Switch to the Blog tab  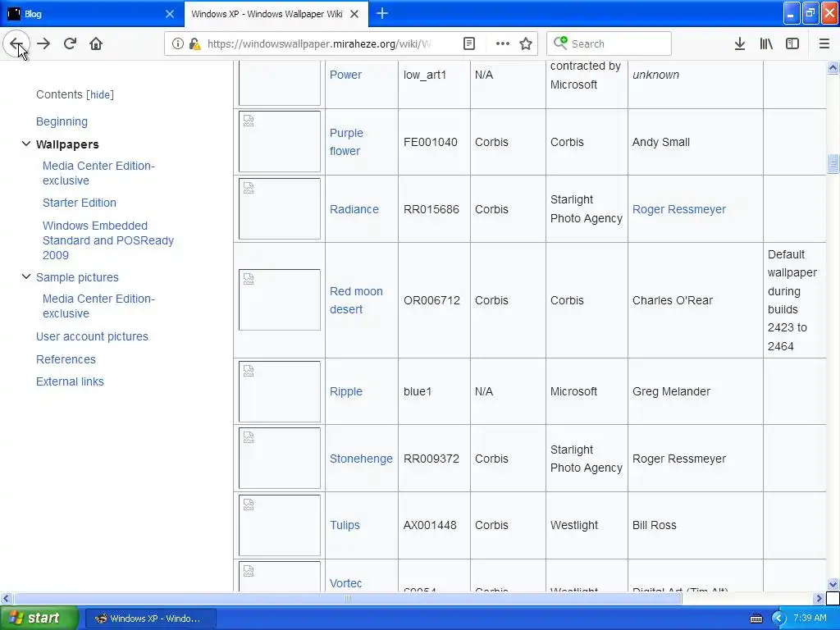coord(92,14)
